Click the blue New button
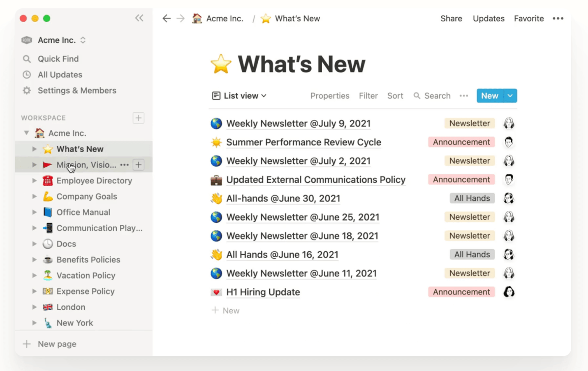Screen dimensions: 588x371 489,96
